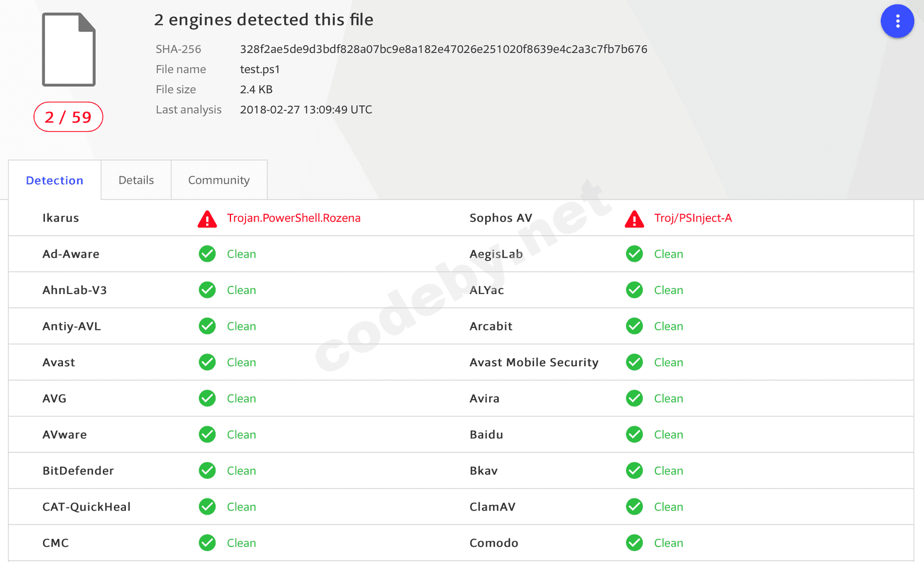Viewport: 924px width, 562px height.
Task: Click the Troj/PSInject-A detection name
Action: coord(693,218)
